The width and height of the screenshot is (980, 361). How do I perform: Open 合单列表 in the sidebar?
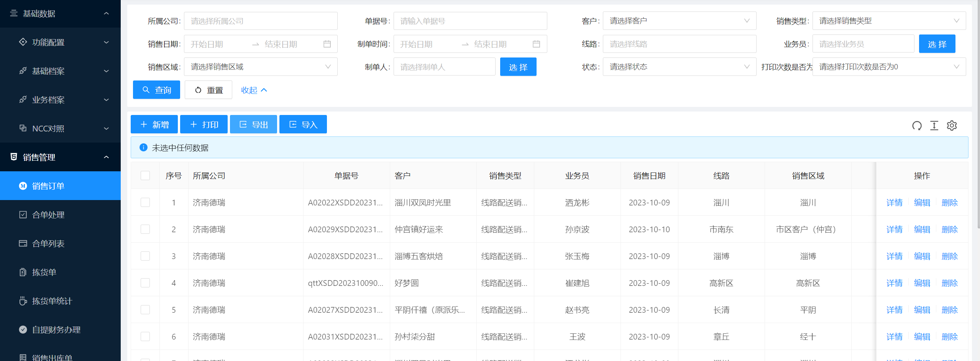tap(60, 243)
